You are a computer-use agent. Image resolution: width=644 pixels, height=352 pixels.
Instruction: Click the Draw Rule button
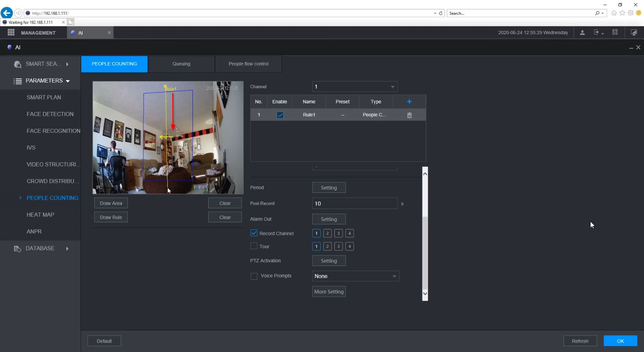pyautogui.click(x=111, y=217)
